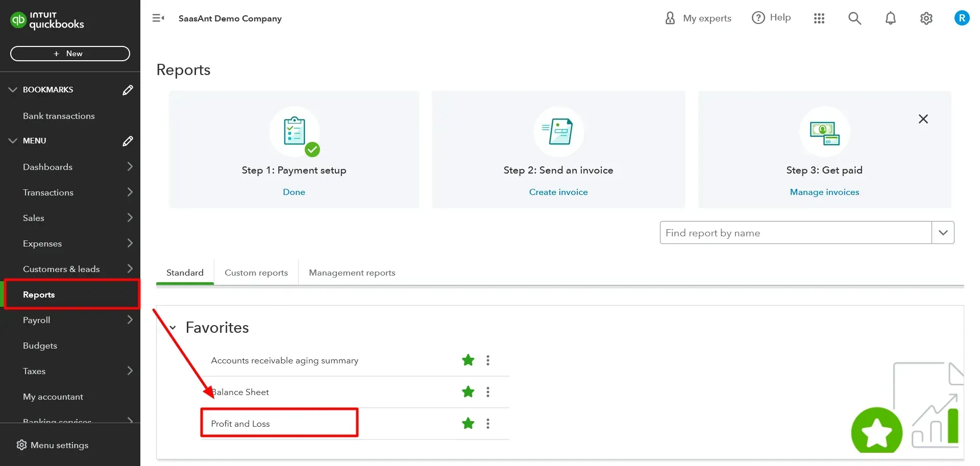Collapse the Favorites section
Screen dimensions: 980x466
[173, 328]
